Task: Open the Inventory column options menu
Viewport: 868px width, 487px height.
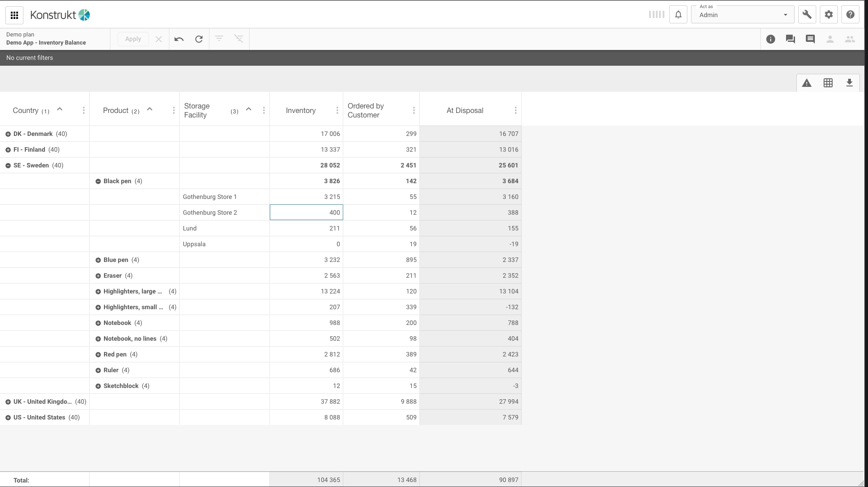Action: [337, 110]
